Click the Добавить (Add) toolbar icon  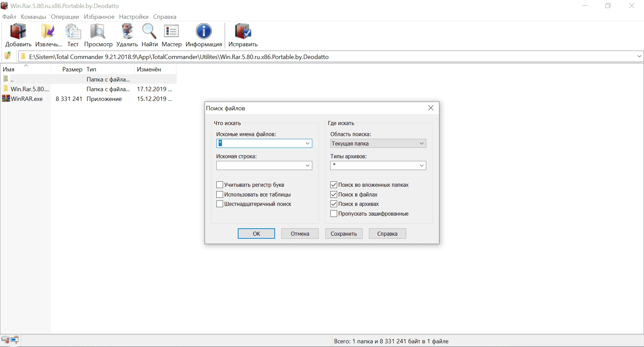(18, 32)
